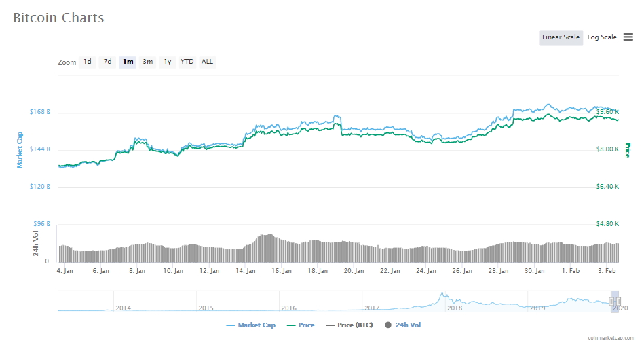Click the left navigator range handle

[x=611, y=302]
